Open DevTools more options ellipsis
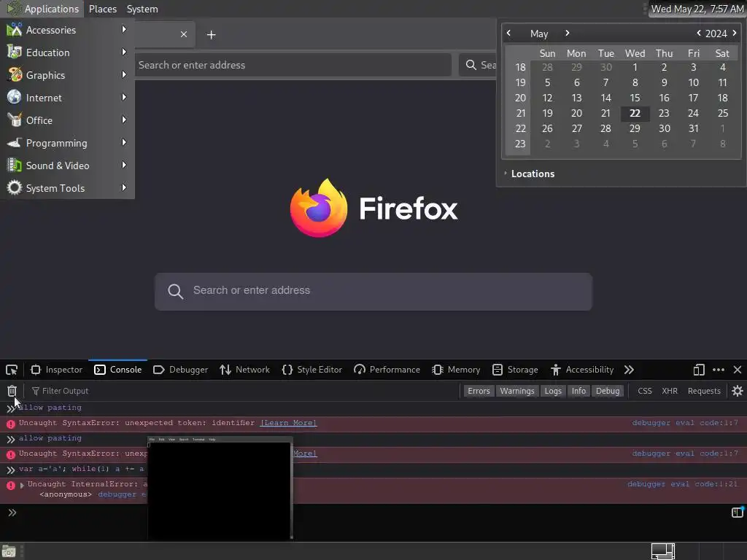The height and width of the screenshot is (560, 747). [719, 370]
